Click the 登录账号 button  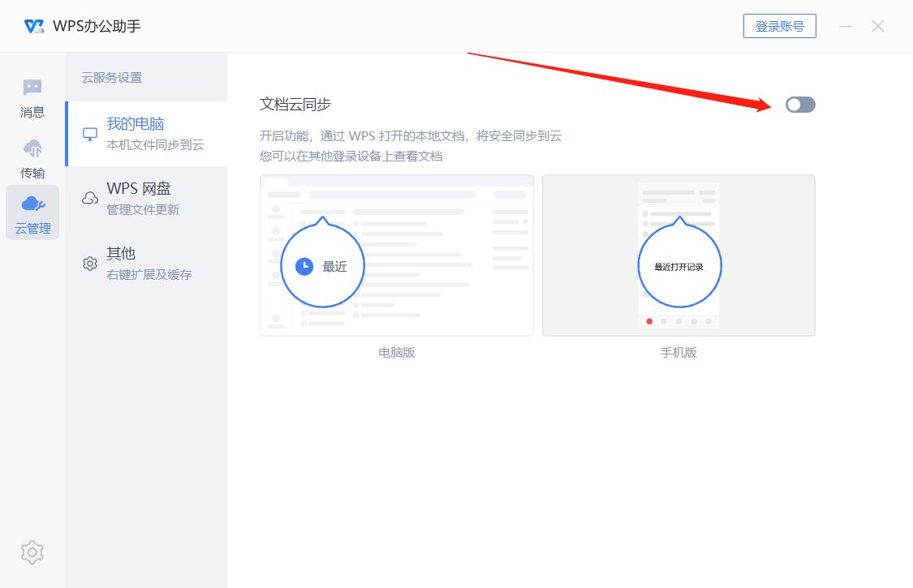click(780, 26)
